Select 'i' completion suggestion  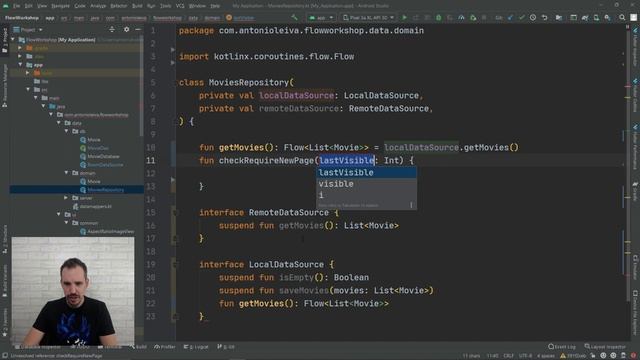[x=367, y=195]
